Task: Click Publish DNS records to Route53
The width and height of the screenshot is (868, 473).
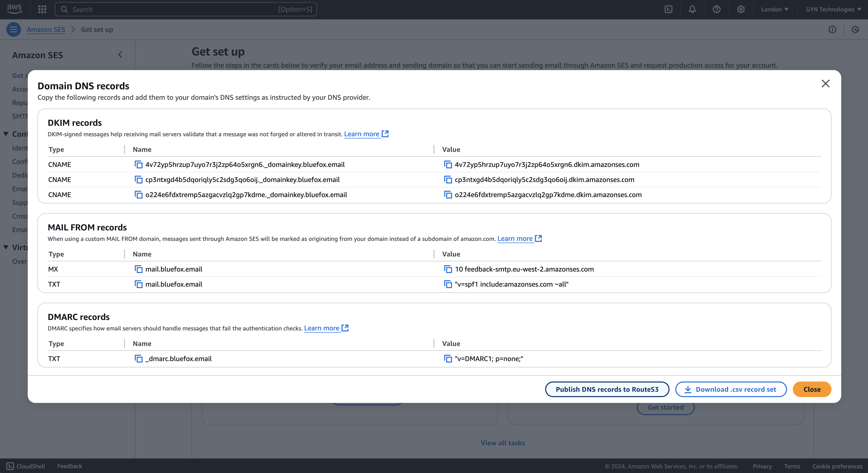Action: pyautogui.click(x=607, y=390)
